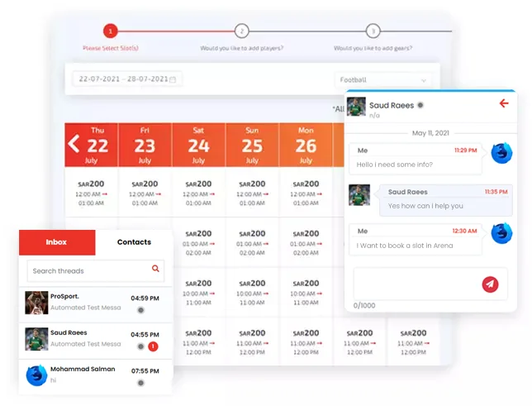Pick the Thu 12:00 AM SAR200 slot

tap(91, 193)
